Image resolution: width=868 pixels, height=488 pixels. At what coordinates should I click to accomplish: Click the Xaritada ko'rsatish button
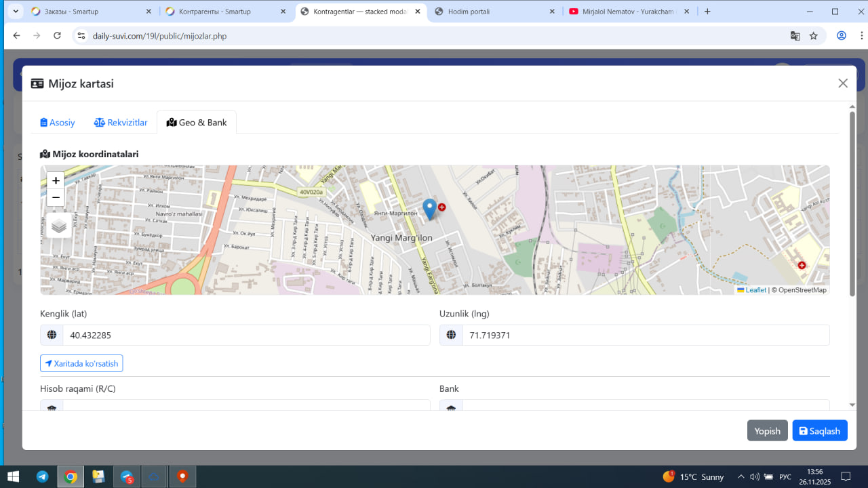tap(81, 363)
